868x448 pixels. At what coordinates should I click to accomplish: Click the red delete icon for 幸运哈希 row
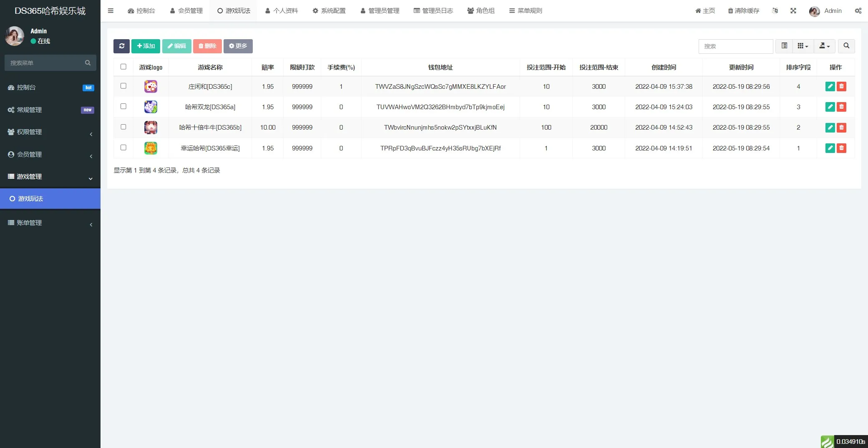coord(841,148)
